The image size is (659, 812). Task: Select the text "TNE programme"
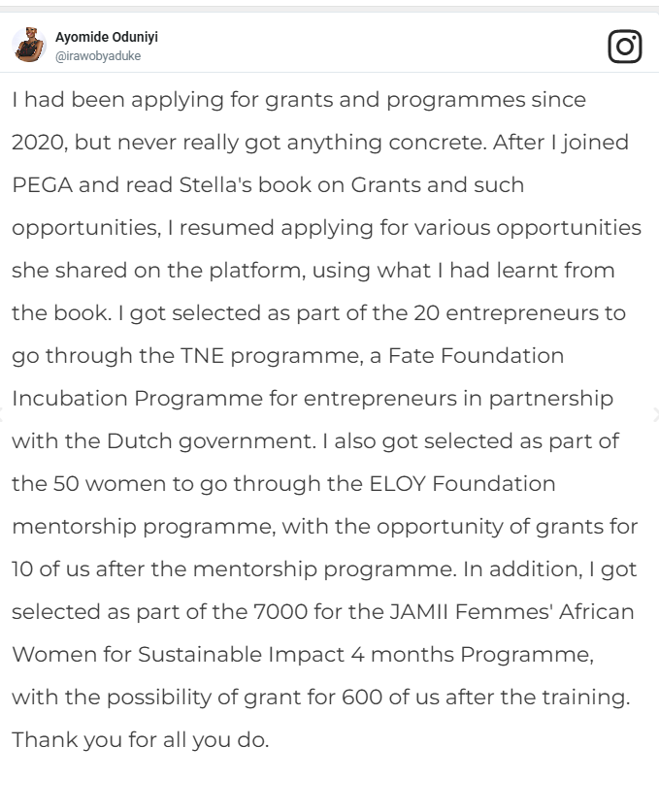[272, 356]
